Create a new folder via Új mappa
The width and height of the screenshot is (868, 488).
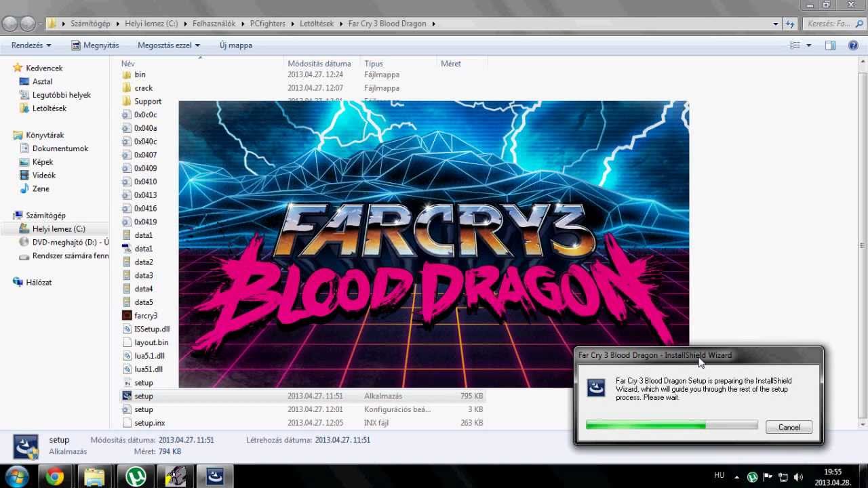(x=235, y=45)
